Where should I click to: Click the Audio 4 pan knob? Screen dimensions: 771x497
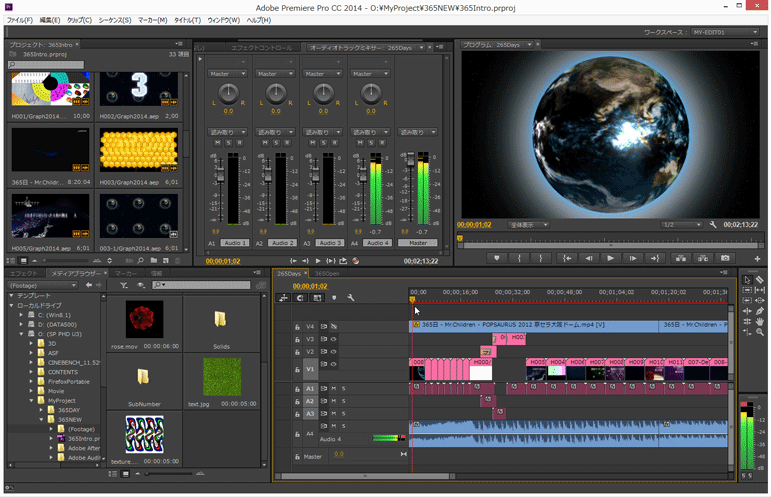(371, 93)
